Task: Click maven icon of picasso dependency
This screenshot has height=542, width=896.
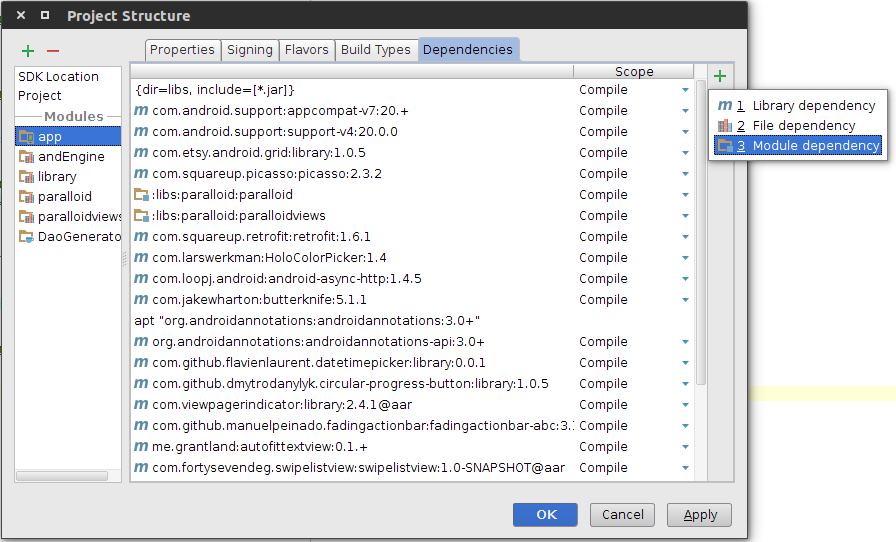Action: [141, 173]
